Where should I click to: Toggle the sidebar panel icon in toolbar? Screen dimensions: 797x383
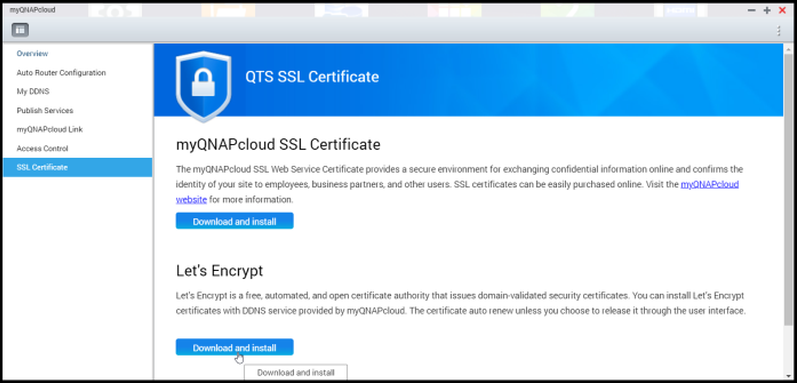[x=20, y=30]
